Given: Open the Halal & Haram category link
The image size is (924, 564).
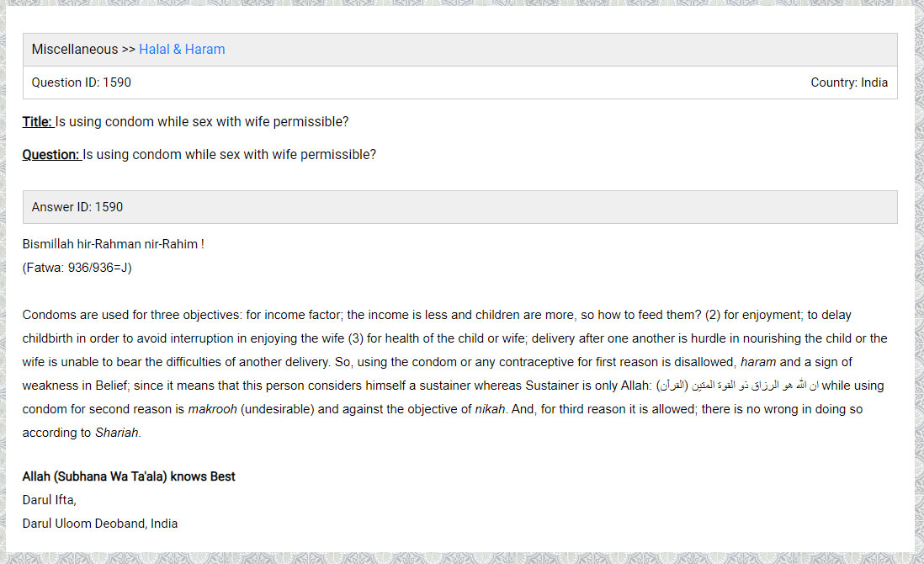Looking at the screenshot, I should coord(182,50).
